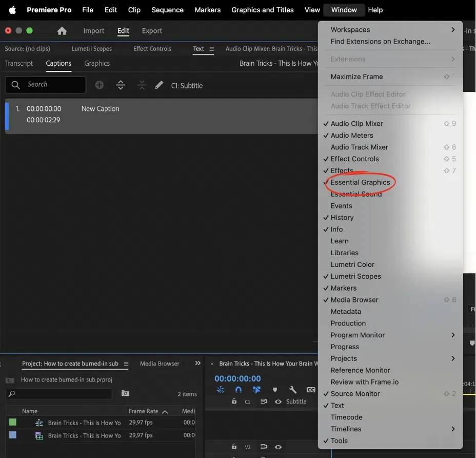476x458 pixels.
Task: Toggle Subtitle track visibility eye
Action: [x=278, y=402]
